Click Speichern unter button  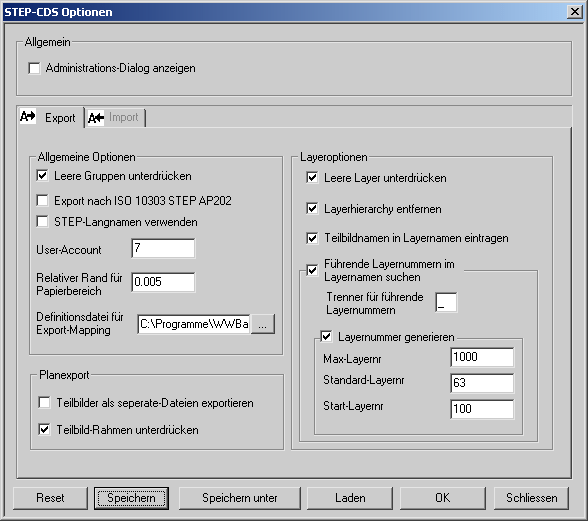click(x=240, y=498)
